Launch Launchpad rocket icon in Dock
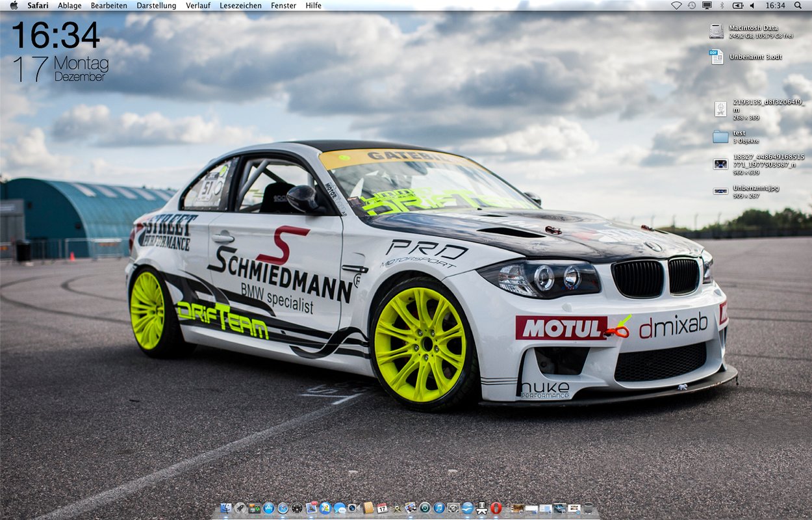 [x=240, y=508]
